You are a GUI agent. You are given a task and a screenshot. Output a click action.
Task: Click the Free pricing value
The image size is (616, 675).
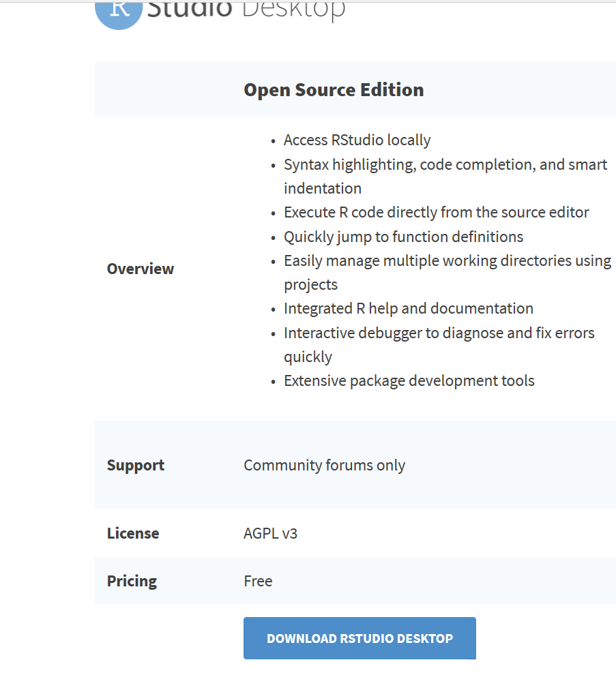pos(258,581)
